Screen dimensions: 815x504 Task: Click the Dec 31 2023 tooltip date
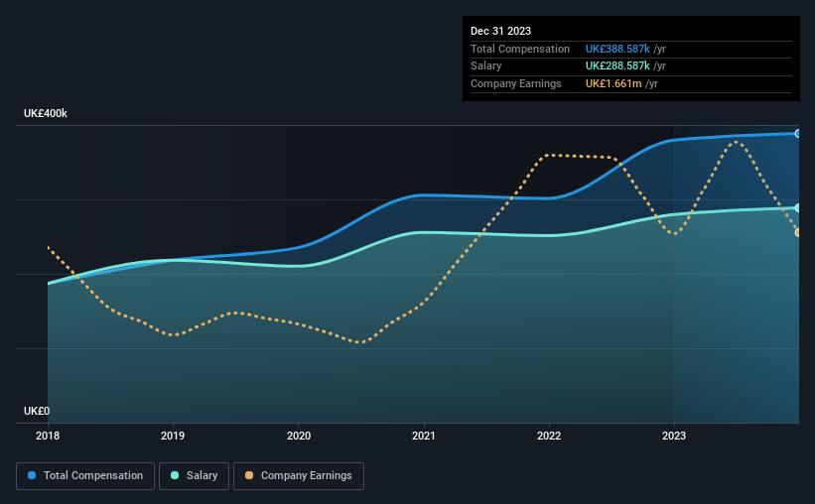pos(500,31)
